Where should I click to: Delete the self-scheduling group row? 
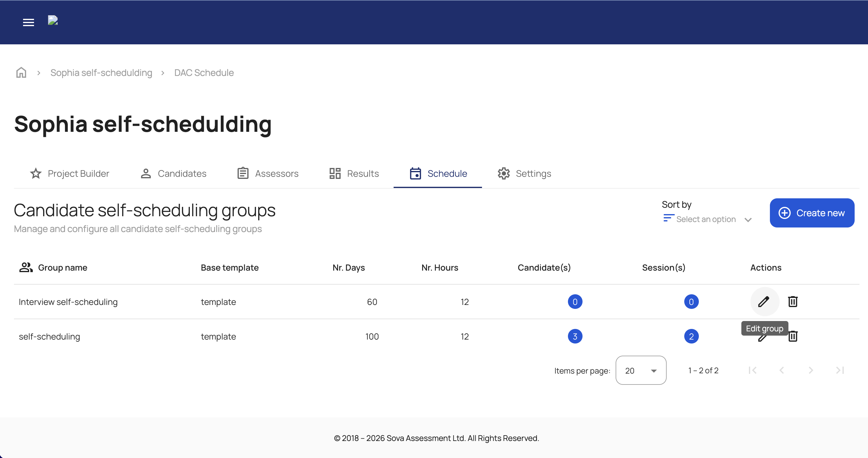[792, 336]
